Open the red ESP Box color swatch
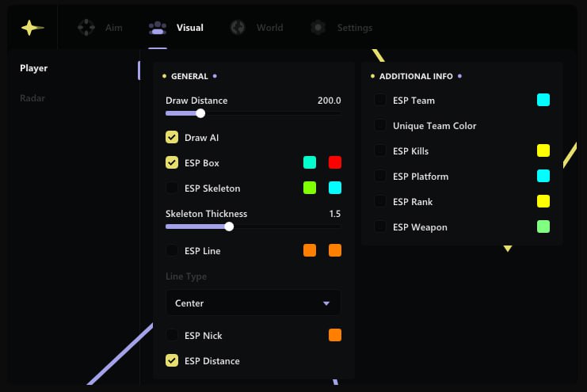The width and height of the screenshot is (587, 392). (x=335, y=162)
